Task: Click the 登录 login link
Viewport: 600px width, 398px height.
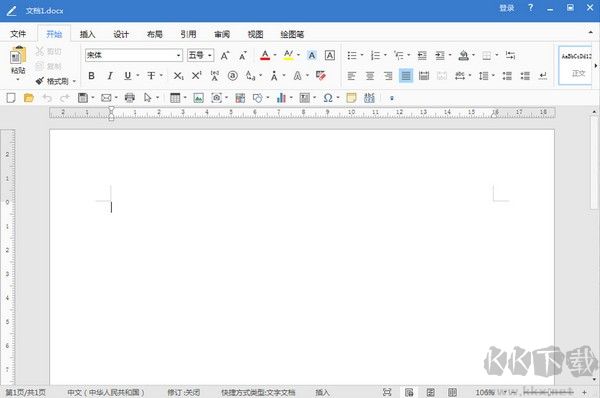Action: (x=507, y=8)
